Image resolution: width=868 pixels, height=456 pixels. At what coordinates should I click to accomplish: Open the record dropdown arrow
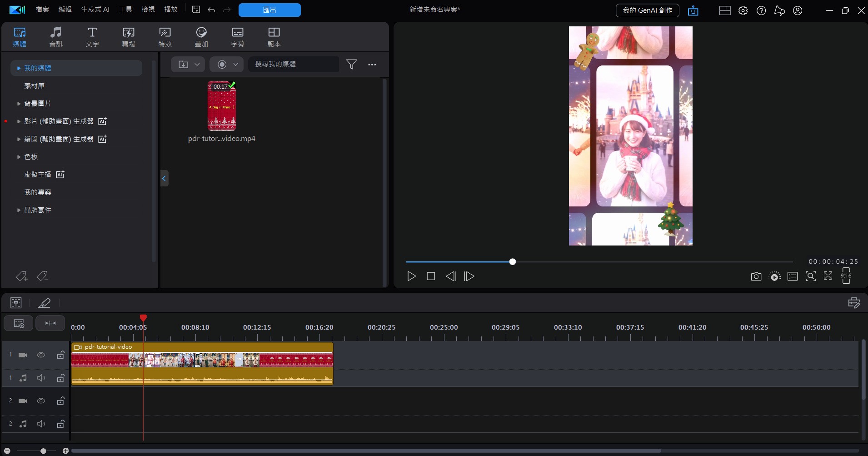[235, 65]
